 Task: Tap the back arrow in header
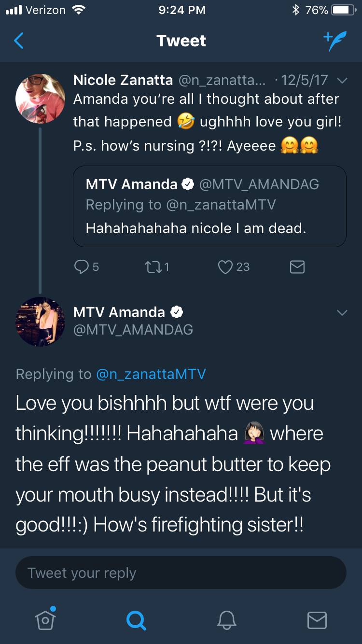19,41
